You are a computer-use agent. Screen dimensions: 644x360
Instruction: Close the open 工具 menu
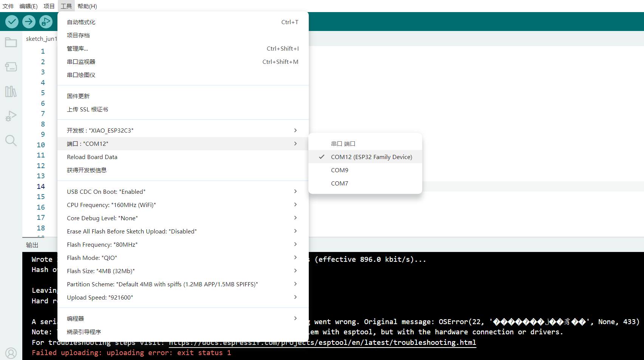point(66,6)
